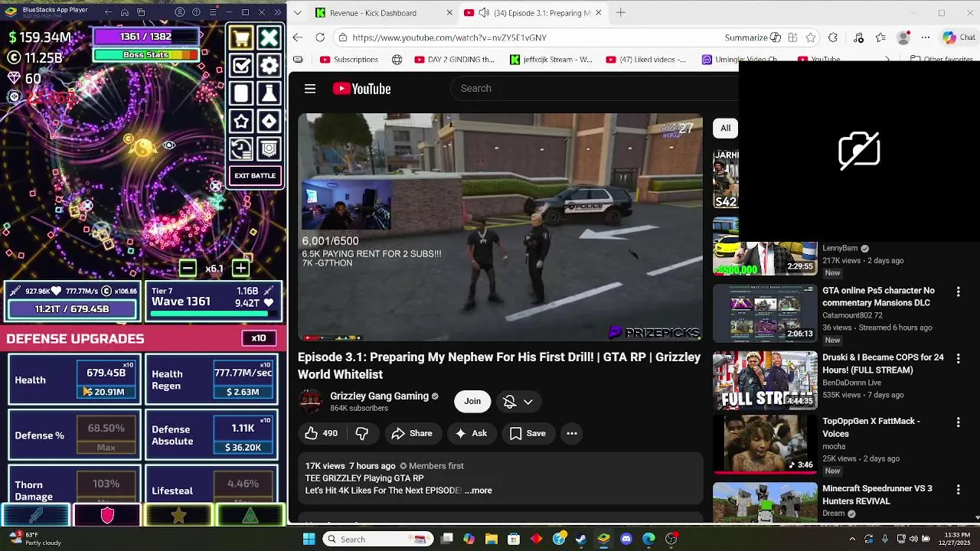Screen dimensions: 980x551
Task: Click browser back arrow
Action: pos(298,37)
